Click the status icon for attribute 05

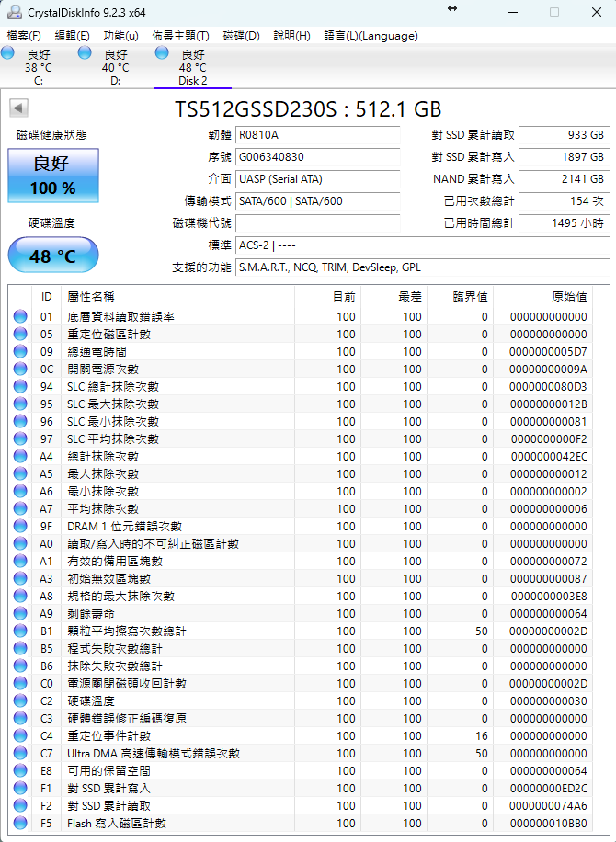[x=20, y=334]
